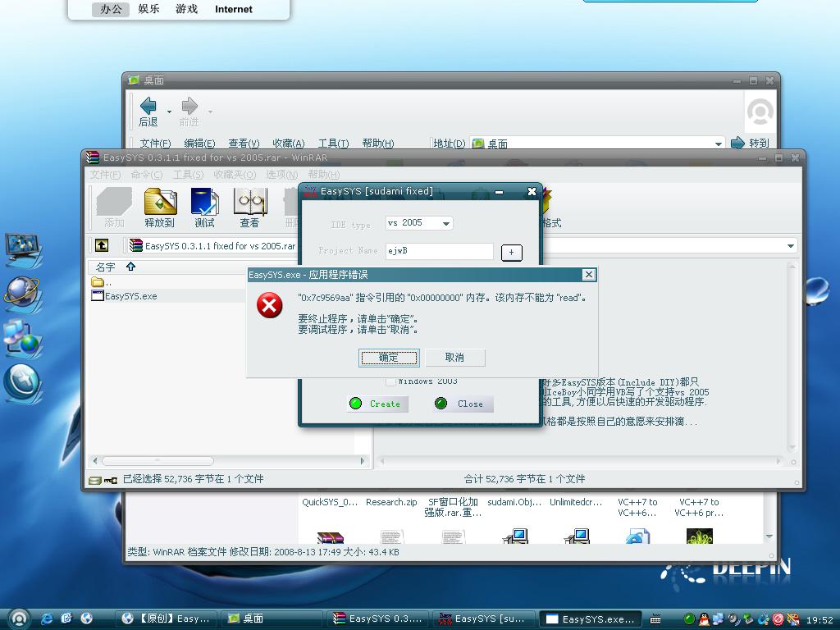The height and width of the screenshot is (630, 840).
Task: Select Research.zip file in Explorer window
Action: click(x=391, y=503)
